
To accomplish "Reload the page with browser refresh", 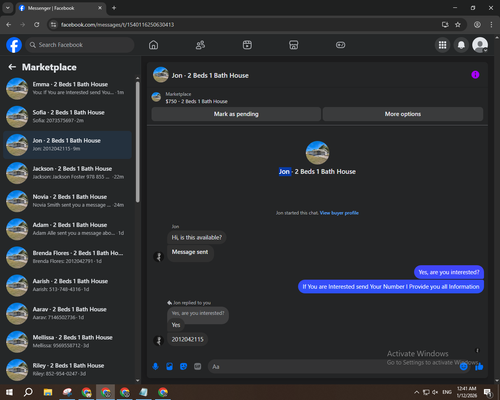I will (37, 25).
